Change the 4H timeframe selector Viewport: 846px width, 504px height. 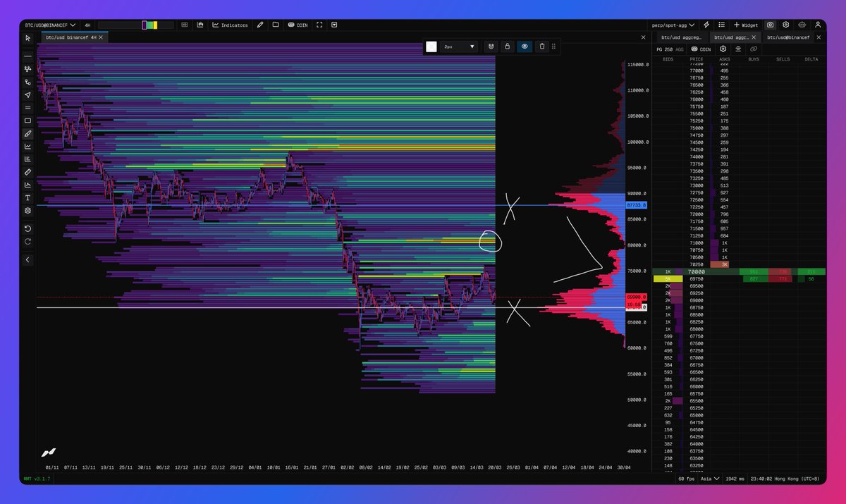click(x=87, y=25)
